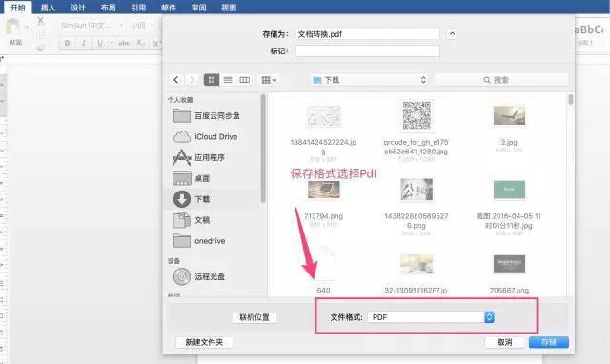
Task: Switch to icon grid view
Action: point(212,80)
